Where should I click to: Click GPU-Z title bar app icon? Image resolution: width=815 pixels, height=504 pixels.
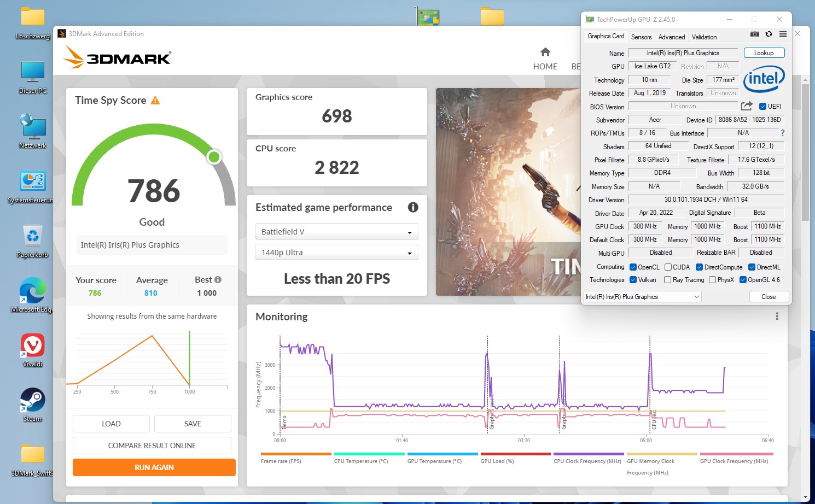click(x=590, y=19)
